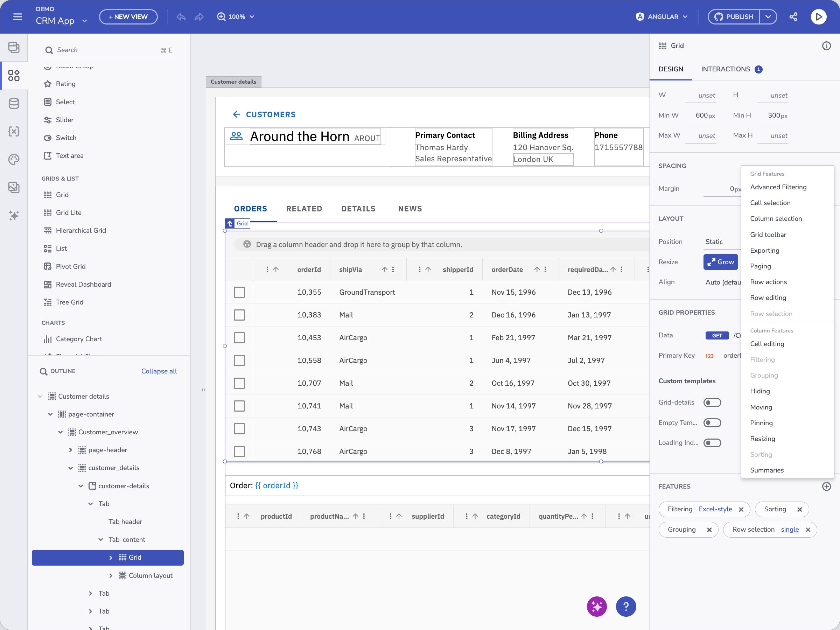Open the theme palette icon
Image resolution: width=840 pixels, height=630 pixels.
pos(14,160)
